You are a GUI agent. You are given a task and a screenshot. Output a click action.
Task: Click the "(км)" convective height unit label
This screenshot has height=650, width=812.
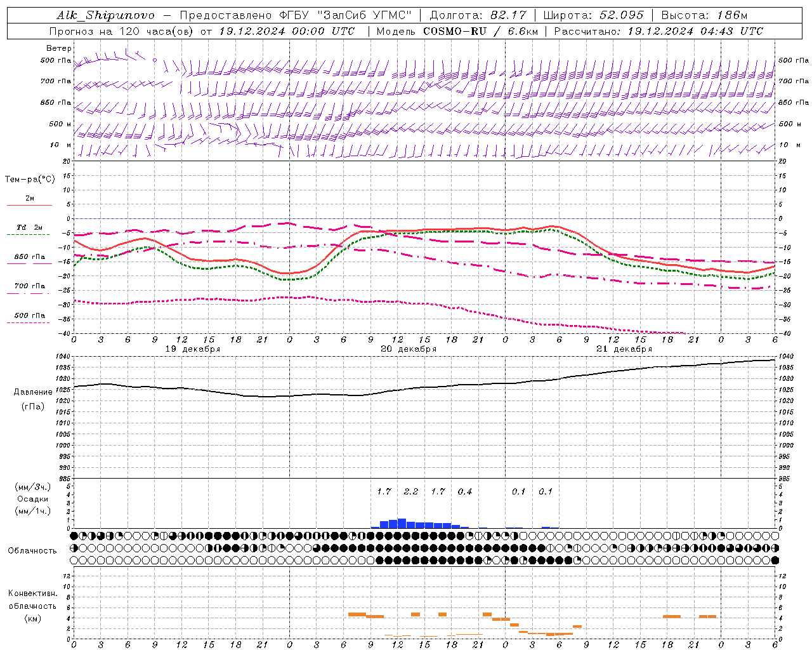[33, 618]
